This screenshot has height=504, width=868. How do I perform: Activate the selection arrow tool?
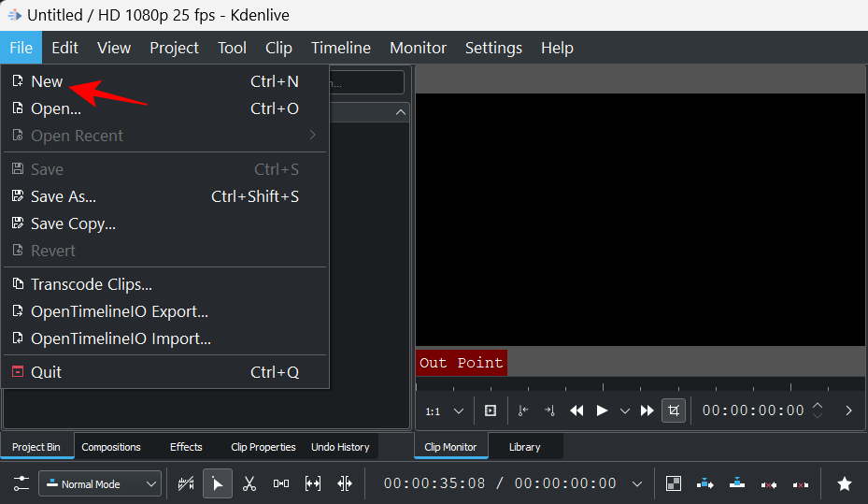(x=217, y=483)
